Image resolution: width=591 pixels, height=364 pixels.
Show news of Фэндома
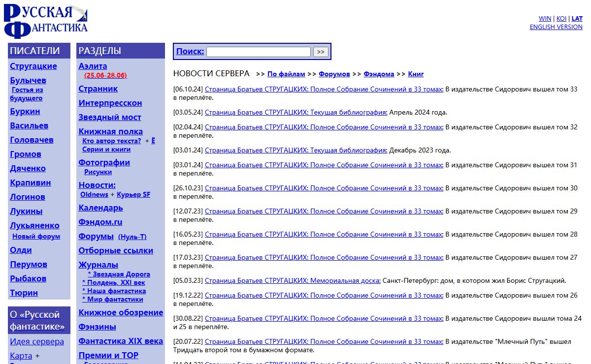tap(379, 74)
